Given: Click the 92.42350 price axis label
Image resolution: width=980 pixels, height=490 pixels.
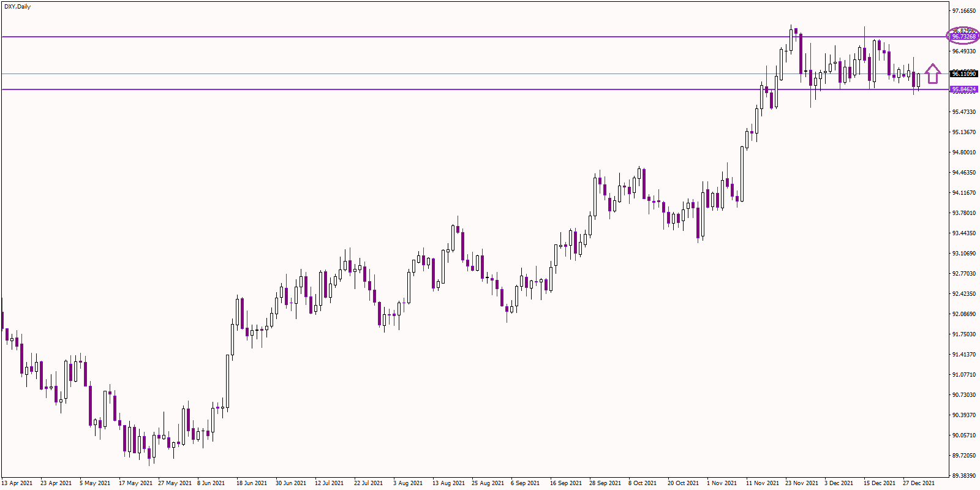Looking at the screenshot, I should [x=964, y=294].
